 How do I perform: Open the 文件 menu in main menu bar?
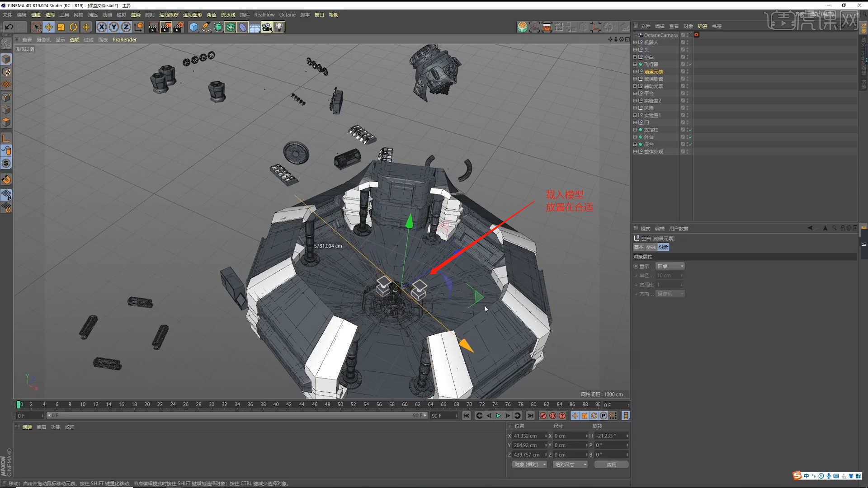tap(8, 15)
